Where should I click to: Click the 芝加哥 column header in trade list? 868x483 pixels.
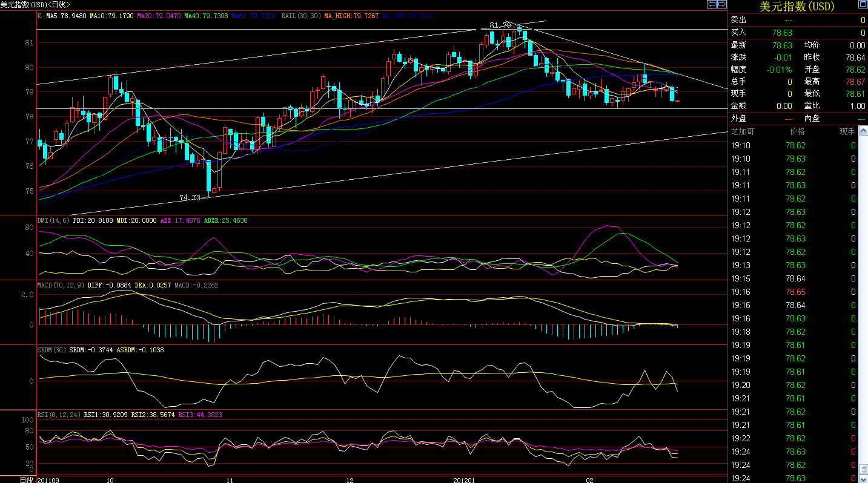pyautogui.click(x=742, y=131)
